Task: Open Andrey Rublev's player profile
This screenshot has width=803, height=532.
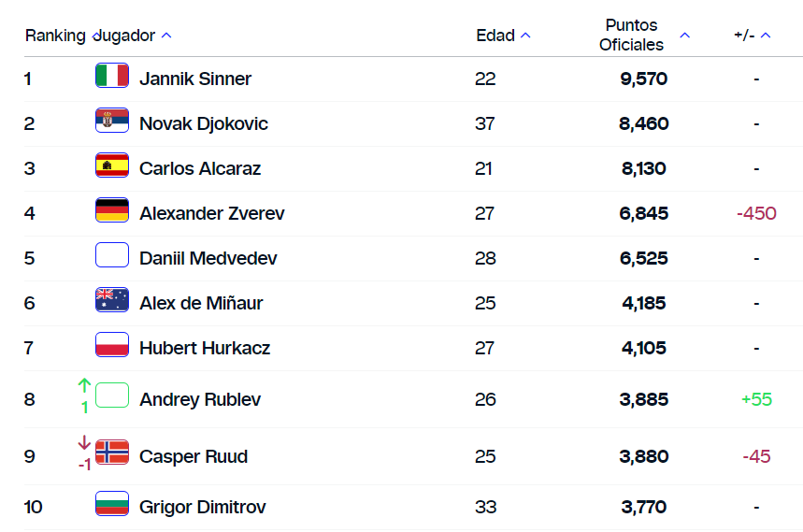Action: (200, 399)
